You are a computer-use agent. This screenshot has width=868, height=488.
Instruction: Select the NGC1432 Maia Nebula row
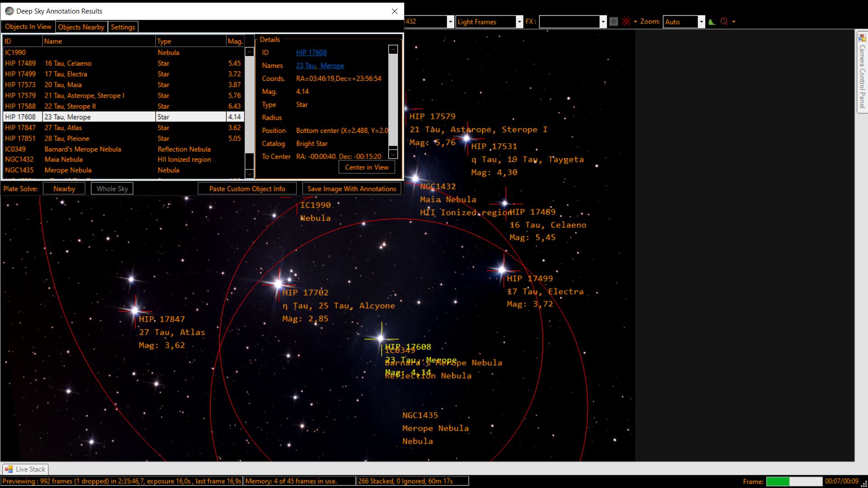123,160
